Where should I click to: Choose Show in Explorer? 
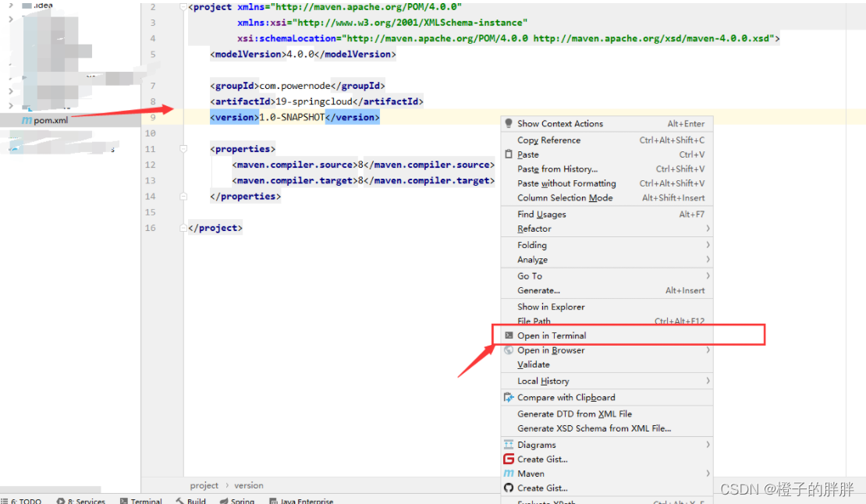click(x=607, y=307)
